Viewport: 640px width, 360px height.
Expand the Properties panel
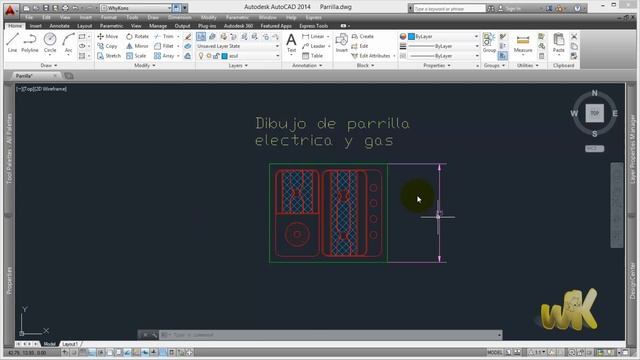(437, 65)
